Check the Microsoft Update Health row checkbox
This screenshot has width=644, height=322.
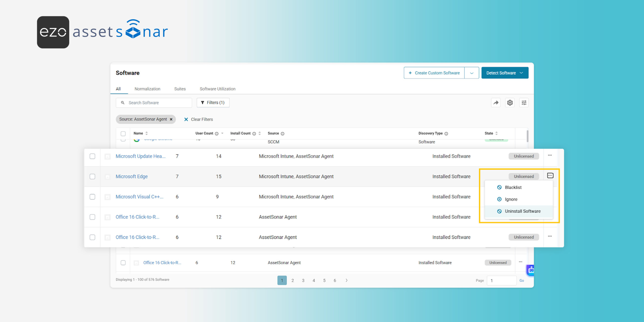[92, 156]
